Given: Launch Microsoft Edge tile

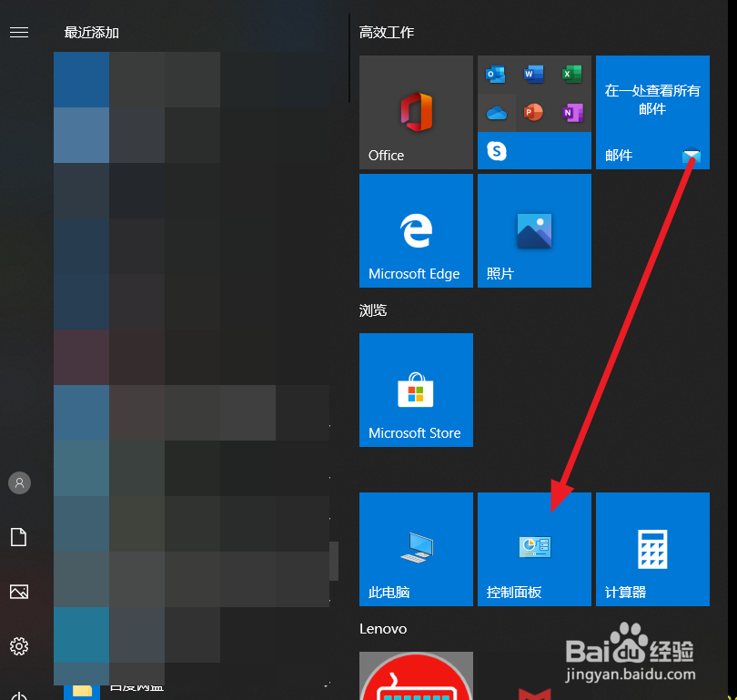Looking at the screenshot, I should point(416,231).
